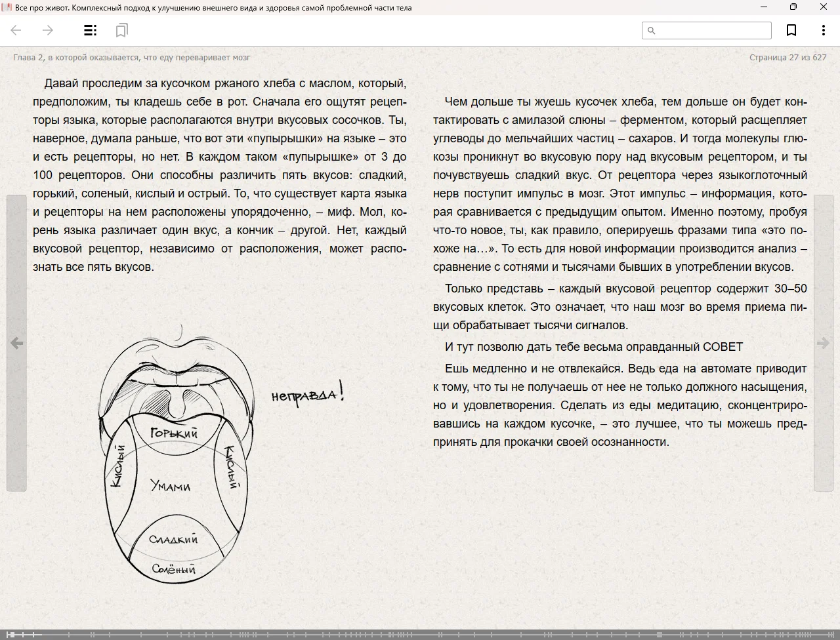Click the forward navigation arrow in toolbar
The width and height of the screenshot is (840, 640).
coord(47,30)
